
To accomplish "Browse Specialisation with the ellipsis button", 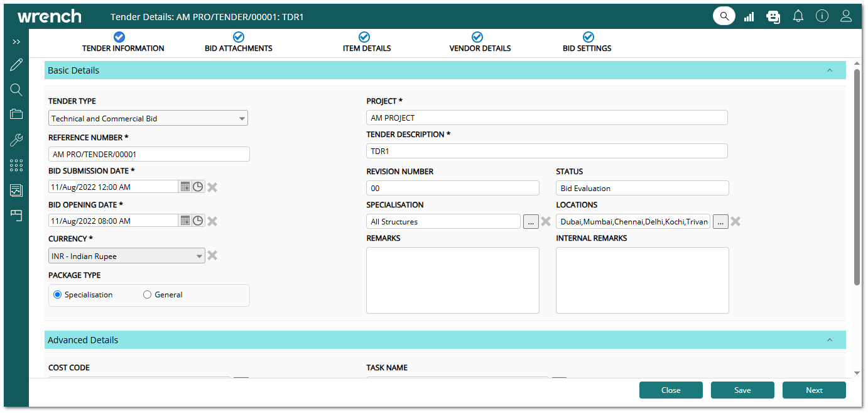I will (x=531, y=221).
